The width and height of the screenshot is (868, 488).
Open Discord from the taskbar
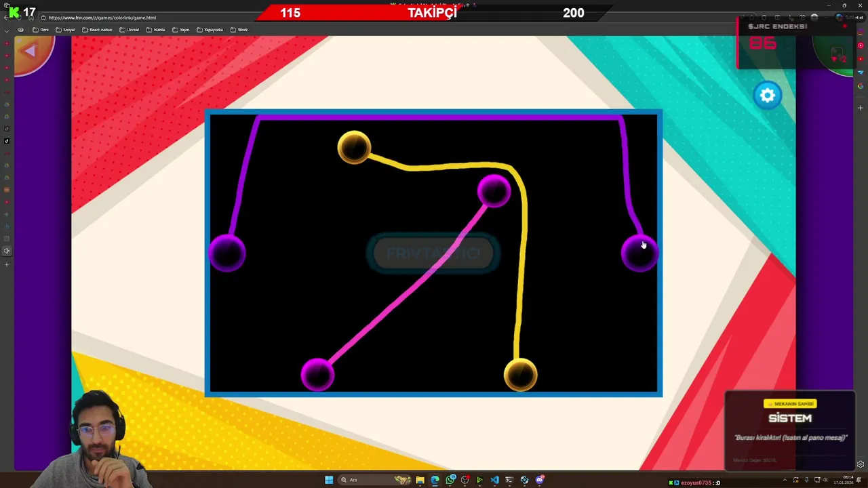tap(540, 480)
